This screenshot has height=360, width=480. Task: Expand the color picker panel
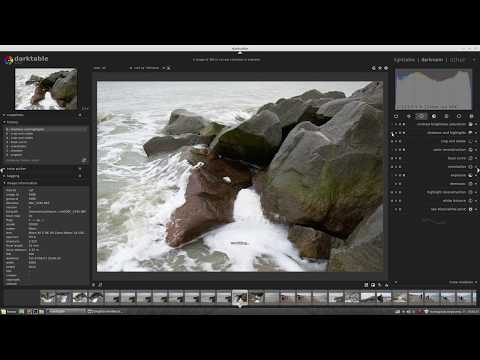click(x=4, y=169)
